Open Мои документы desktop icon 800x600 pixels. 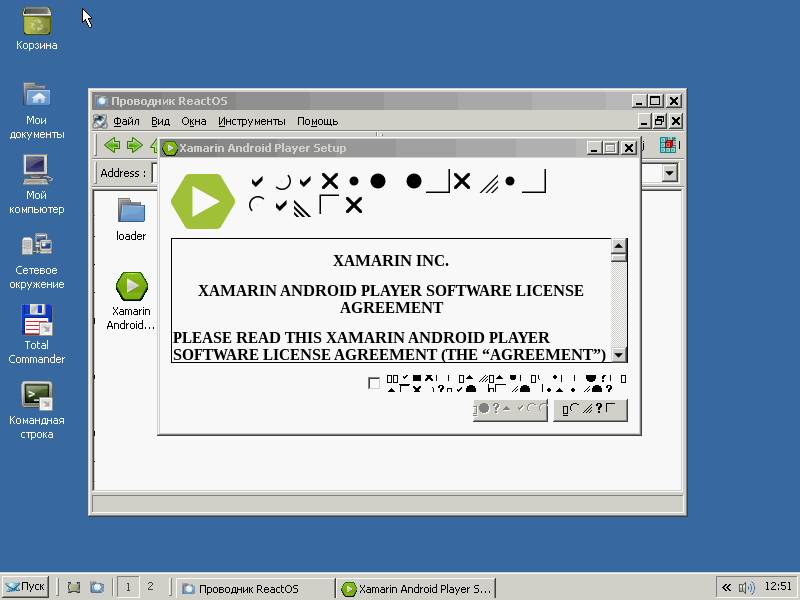tap(36, 111)
